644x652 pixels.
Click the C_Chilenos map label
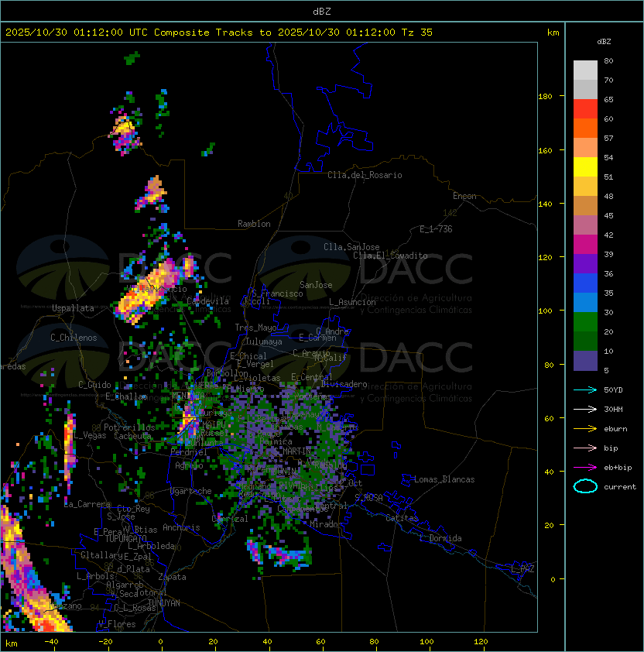click(x=74, y=338)
